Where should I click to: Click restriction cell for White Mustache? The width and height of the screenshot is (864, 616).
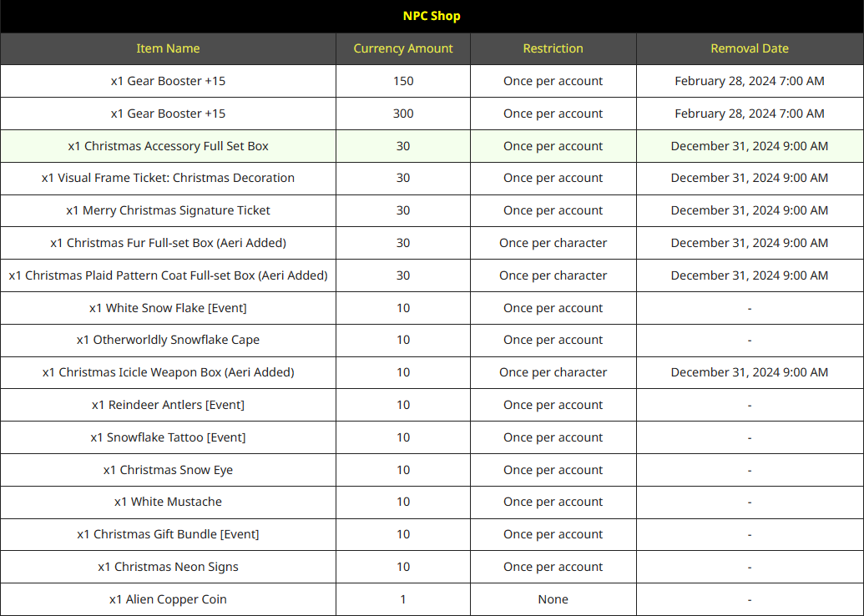click(x=553, y=502)
